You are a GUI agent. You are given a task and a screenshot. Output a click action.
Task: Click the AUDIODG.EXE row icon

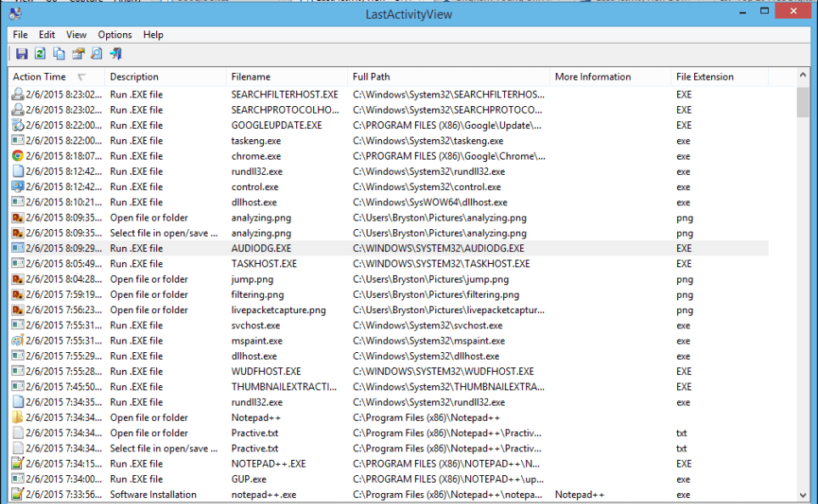tap(18, 249)
